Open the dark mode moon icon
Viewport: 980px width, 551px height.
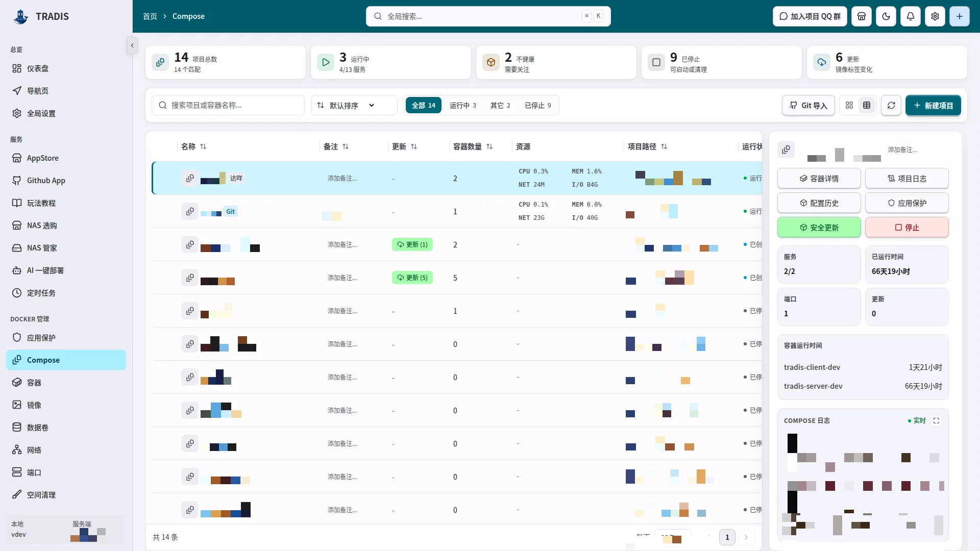click(x=886, y=16)
